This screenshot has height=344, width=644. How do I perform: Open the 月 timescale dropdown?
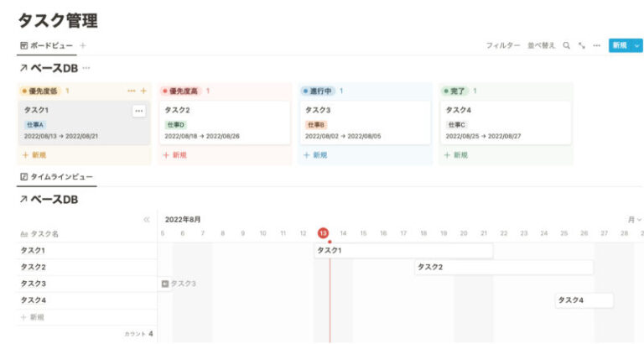[635, 219]
